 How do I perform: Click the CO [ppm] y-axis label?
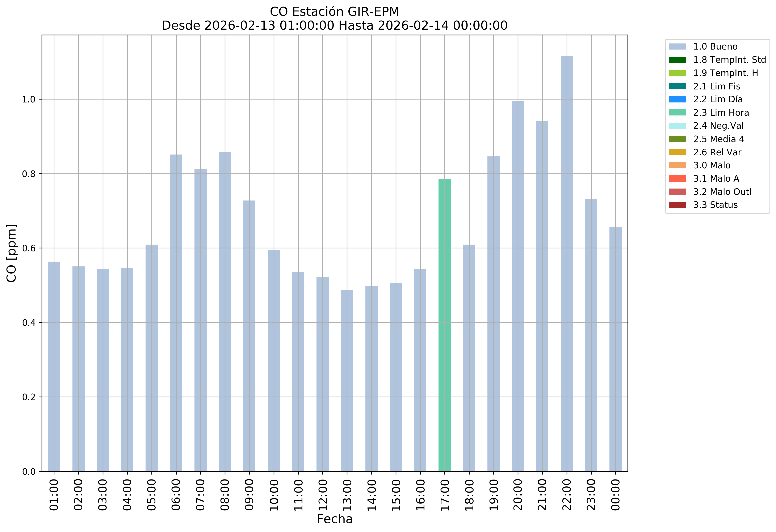point(12,253)
